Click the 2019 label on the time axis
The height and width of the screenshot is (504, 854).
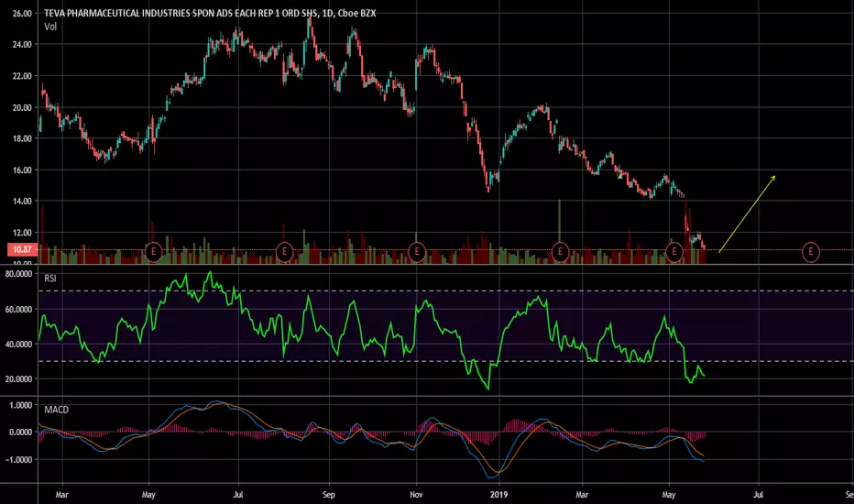click(498, 495)
